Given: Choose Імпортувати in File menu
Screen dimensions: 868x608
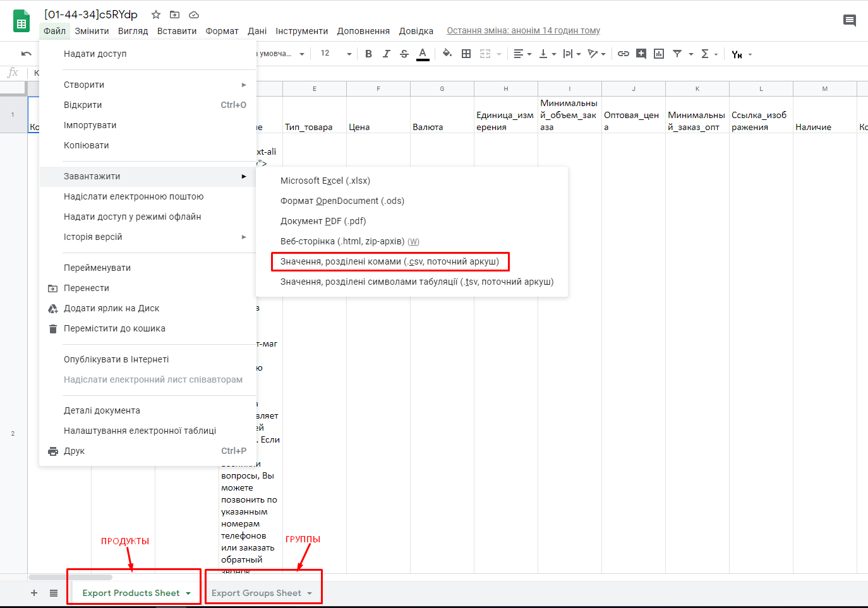Looking at the screenshot, I should [148, 125].
